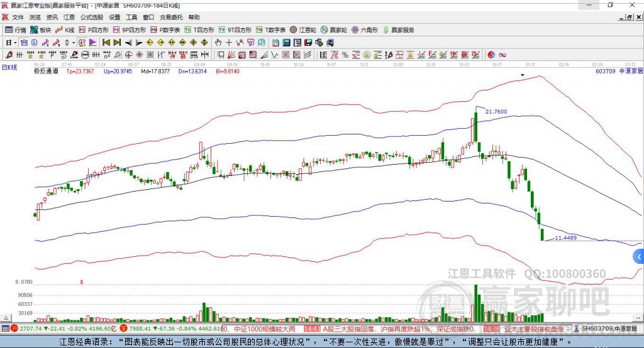Open the 文件 menu
The height and width of the screenshot is (348, 644).
coord(18,17)
